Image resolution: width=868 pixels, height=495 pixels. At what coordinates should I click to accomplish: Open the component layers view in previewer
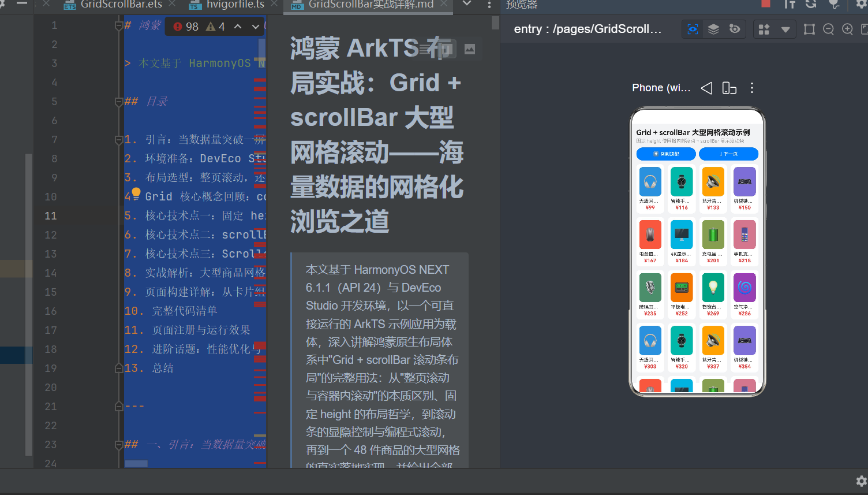[714, 29]
